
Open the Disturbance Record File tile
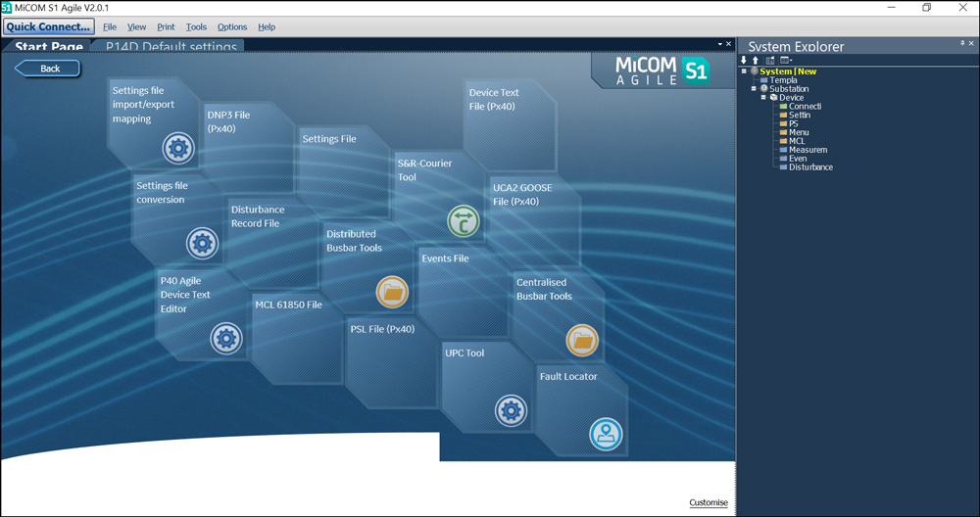pyautogui.click(x=271, y=243)
